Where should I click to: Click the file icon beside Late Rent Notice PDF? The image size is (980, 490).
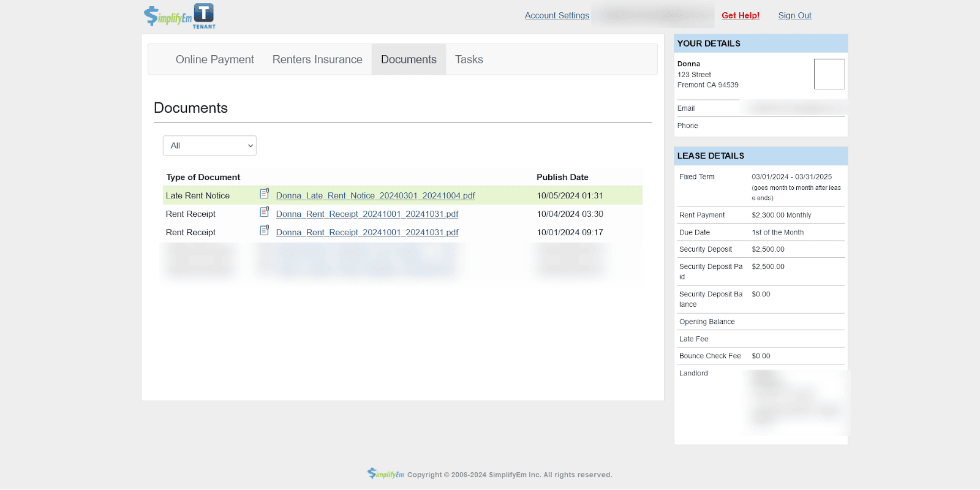(x=265, y=194)
